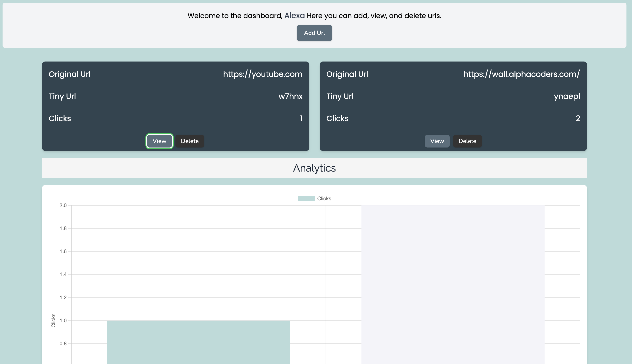View the wall.alphacoders.com url card
Viewport: 632px width, 364px height.
click(x=437, y=141)
